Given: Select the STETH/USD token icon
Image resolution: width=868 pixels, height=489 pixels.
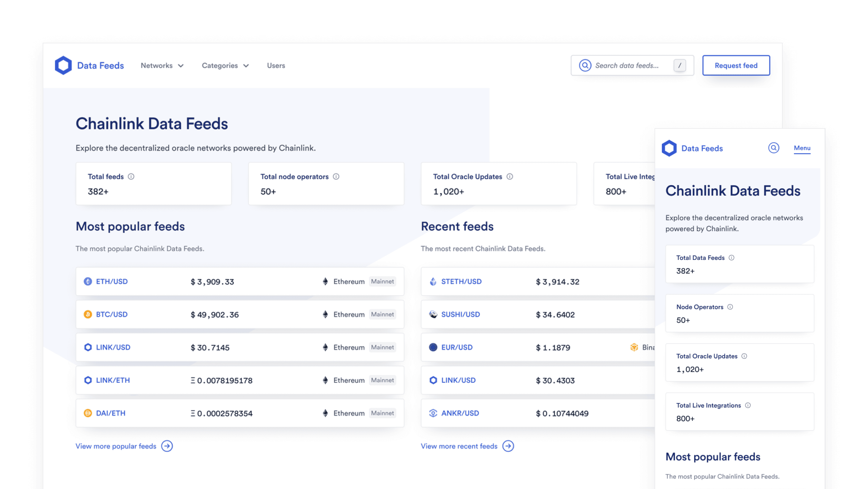Looking at the screenshot, I should click(x=433, y=281).
